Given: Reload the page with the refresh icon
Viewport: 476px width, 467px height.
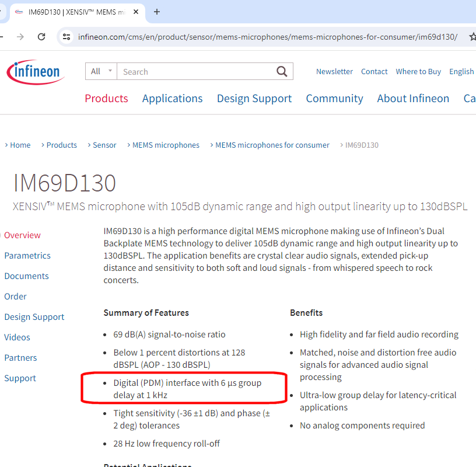Looking at the screenshot, I should pos(41,37).
